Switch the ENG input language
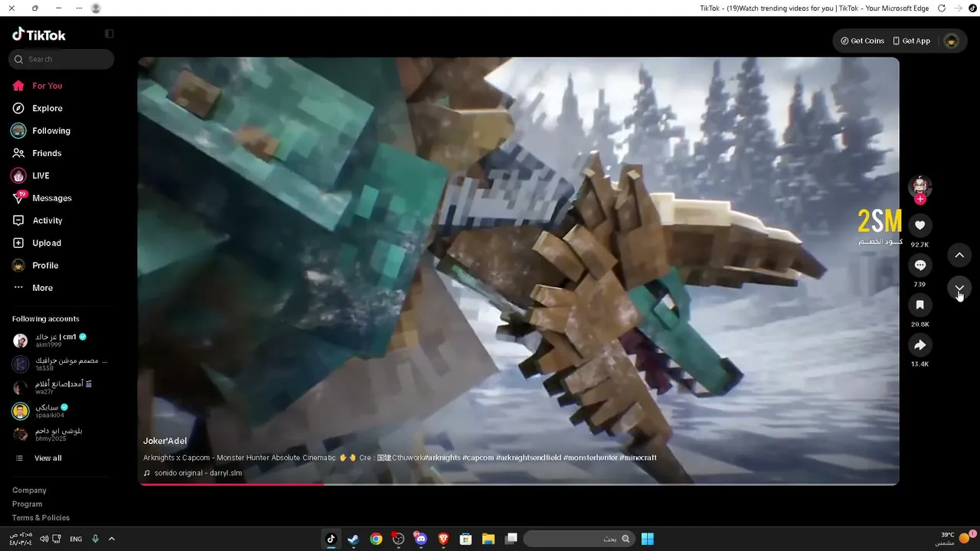Viewport: 980px width, 551px height. tap(76, 539)
